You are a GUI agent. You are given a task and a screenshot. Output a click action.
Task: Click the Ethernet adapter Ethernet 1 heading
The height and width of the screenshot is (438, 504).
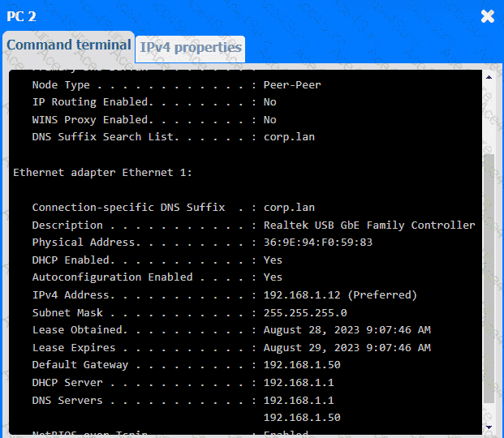(102, 173)
